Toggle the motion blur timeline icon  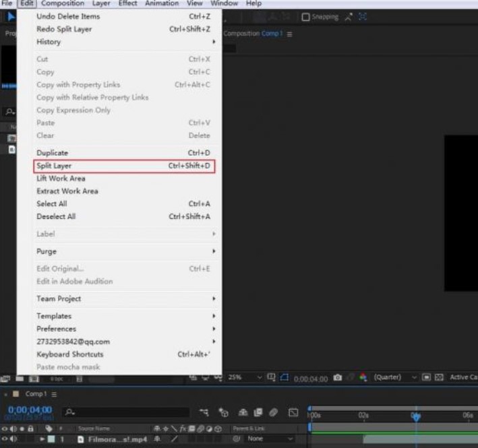274,412
